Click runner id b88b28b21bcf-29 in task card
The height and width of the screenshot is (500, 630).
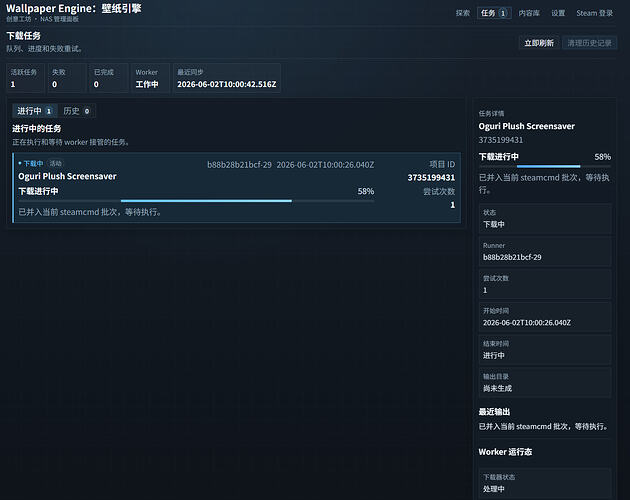point(239,165)
